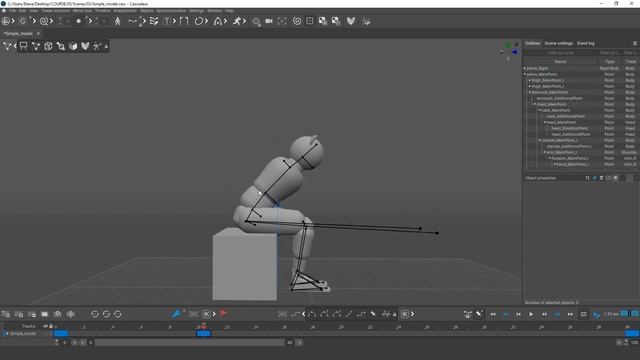Click the square grid icon in top toolbar
640x360 pixels.
[310, 21]
